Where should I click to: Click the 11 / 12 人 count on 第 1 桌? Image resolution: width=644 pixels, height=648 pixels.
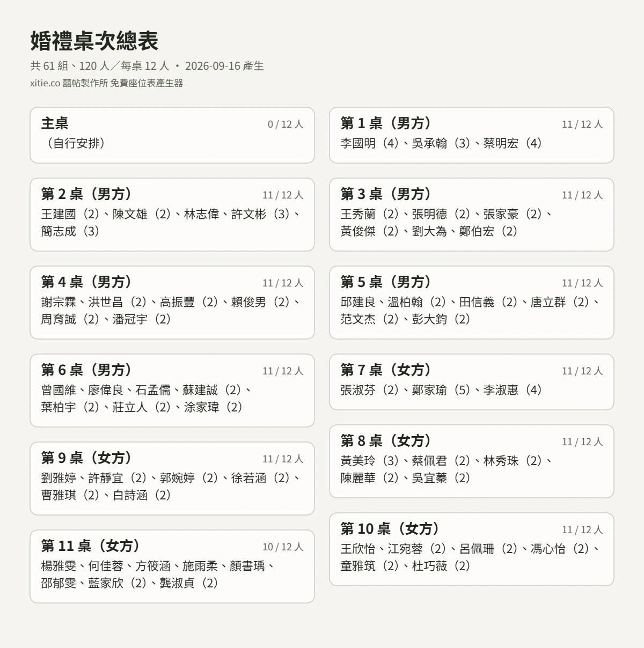582,124
